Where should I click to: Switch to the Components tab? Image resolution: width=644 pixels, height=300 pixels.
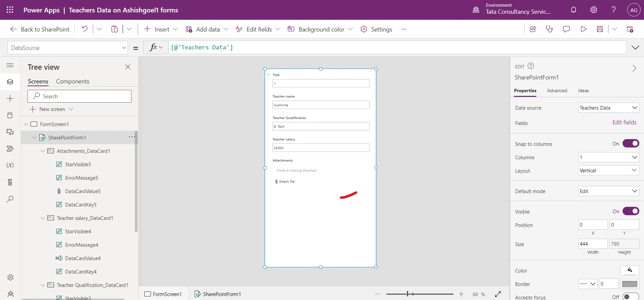(72, 81)
